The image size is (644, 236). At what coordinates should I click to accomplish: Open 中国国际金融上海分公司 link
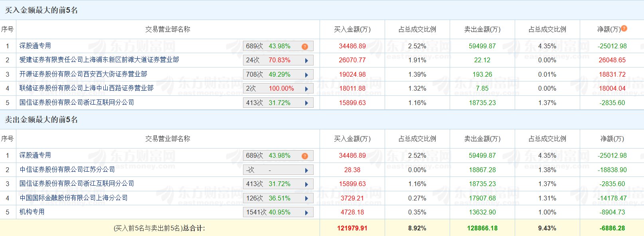pos(73,198)
